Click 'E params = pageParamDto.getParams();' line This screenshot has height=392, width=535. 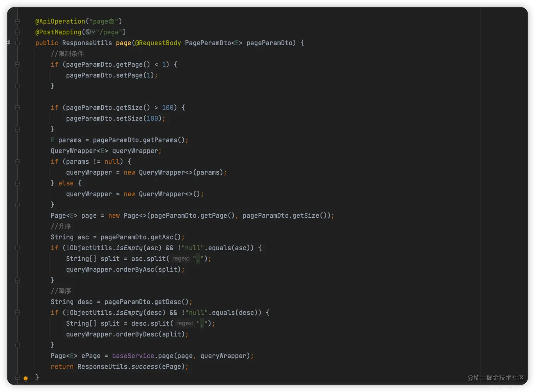coord(120,140)
